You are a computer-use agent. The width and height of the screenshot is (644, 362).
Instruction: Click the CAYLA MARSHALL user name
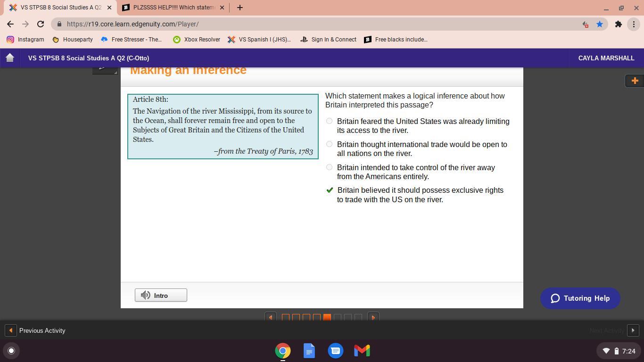(x=606, y=58)
